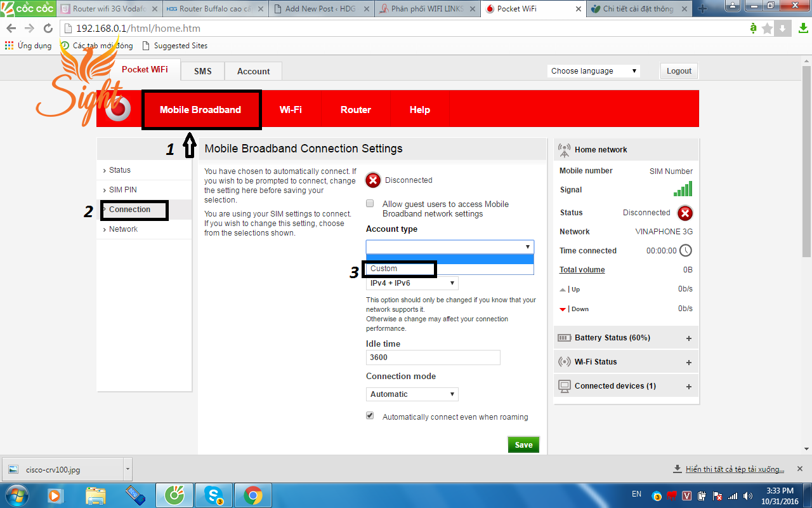Open the Router menu item

pos(355,109)
